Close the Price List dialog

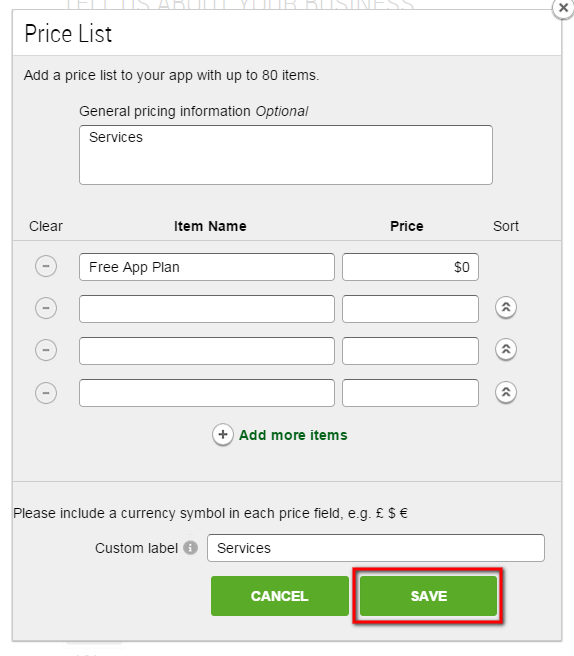[563, 8]
